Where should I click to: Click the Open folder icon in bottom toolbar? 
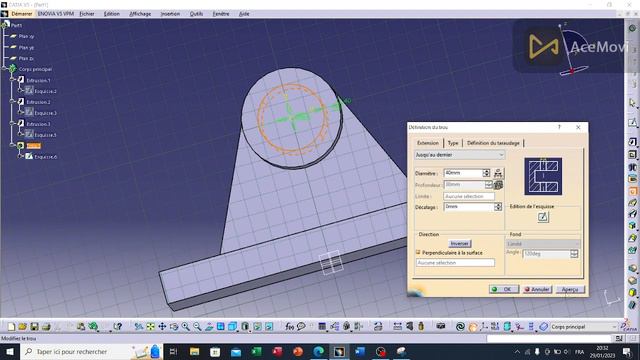(23, 327)
